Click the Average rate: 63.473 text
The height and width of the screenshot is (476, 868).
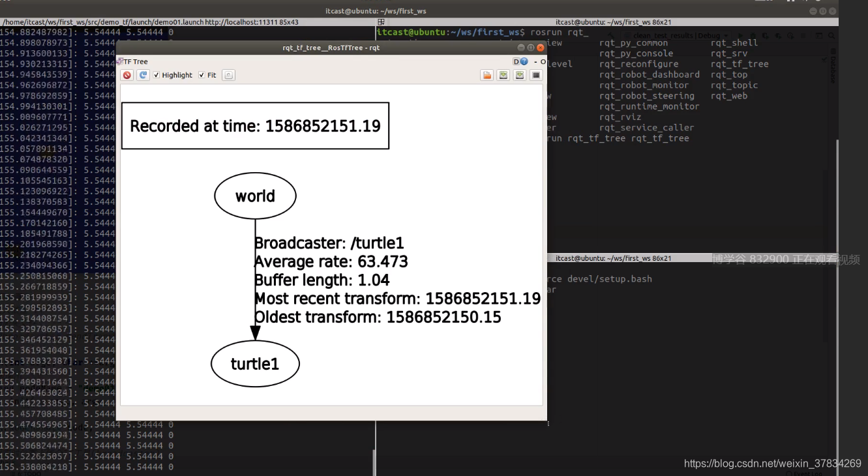[331, 262]
